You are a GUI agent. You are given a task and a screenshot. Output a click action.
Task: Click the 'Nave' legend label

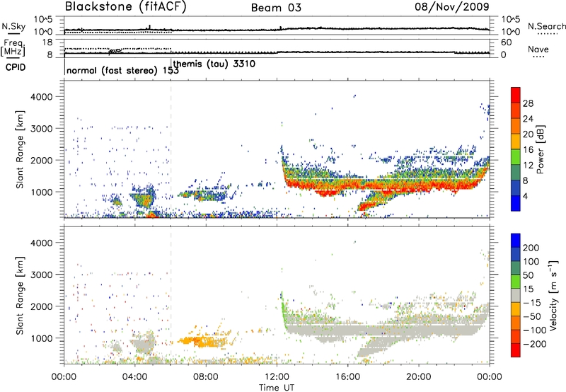(x=538, y=50)
